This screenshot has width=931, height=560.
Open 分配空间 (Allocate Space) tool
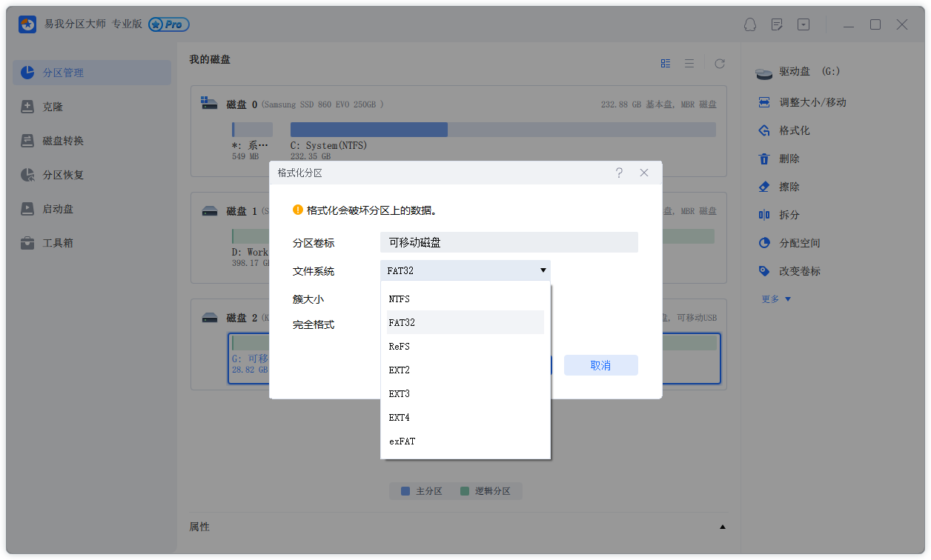point(763,242)
